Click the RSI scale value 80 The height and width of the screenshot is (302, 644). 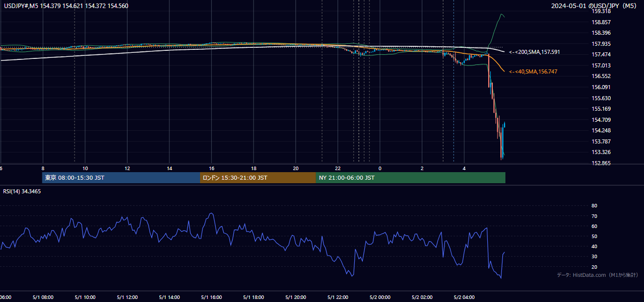point(595,206)
